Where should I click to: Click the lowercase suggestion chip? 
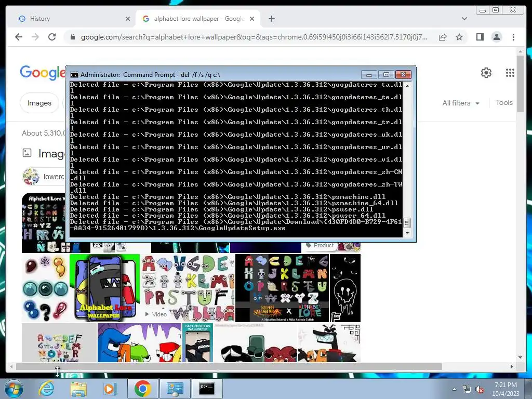coord(44,177)
